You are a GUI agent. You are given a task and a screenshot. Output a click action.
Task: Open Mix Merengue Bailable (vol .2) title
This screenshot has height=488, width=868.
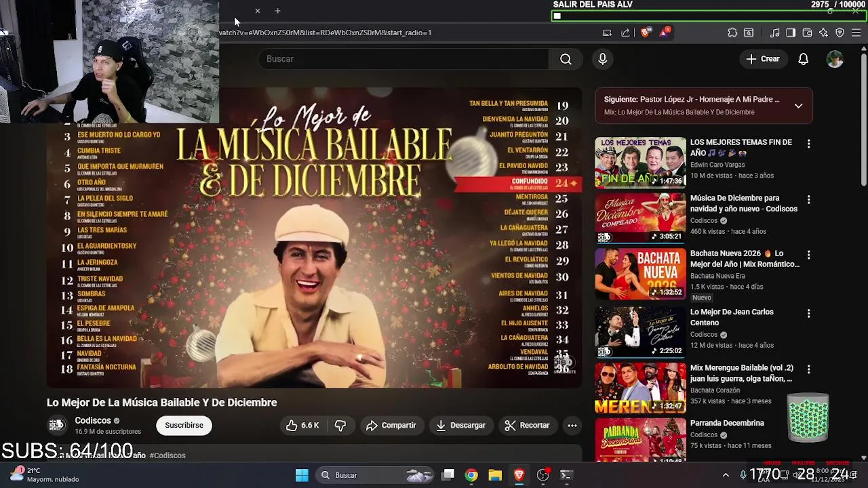(742, 373)
